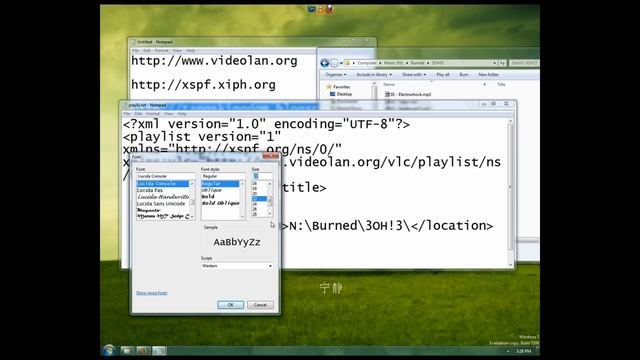Show hidden system tray icons arrow

[508, 351]
